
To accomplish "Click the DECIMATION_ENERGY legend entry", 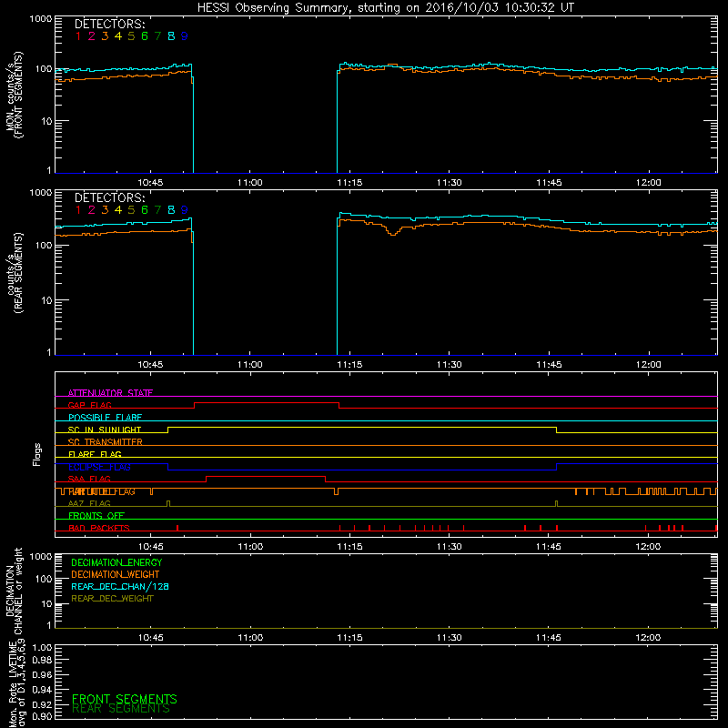I will 116,562.
